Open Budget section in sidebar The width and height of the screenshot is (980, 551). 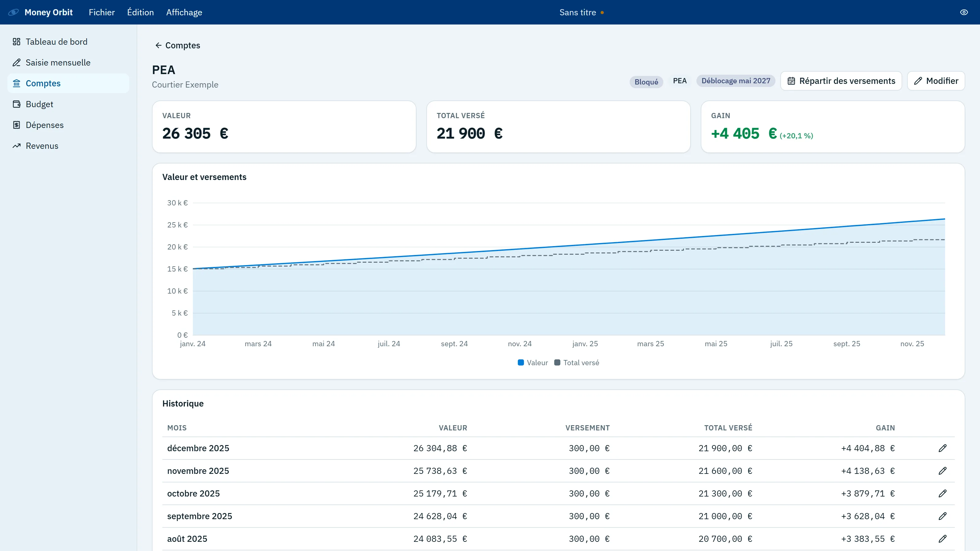pyautogui.click(x=68, y=104)
